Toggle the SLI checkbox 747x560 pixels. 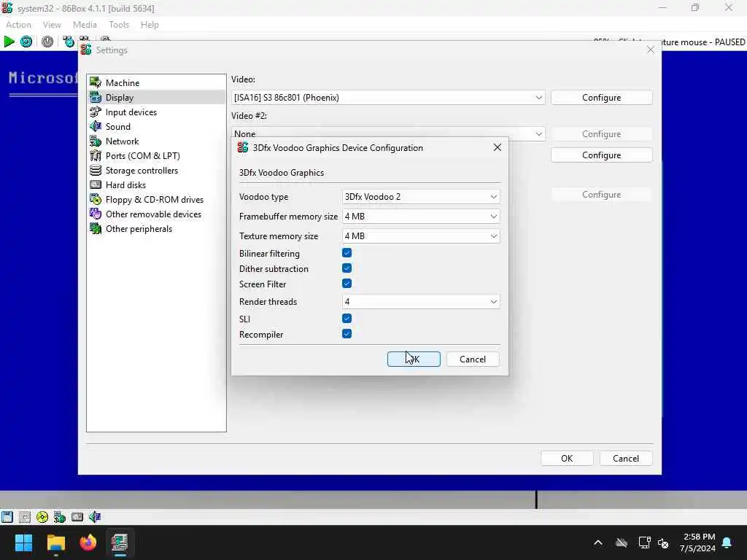pyautogui.click(x=347, y=318)
